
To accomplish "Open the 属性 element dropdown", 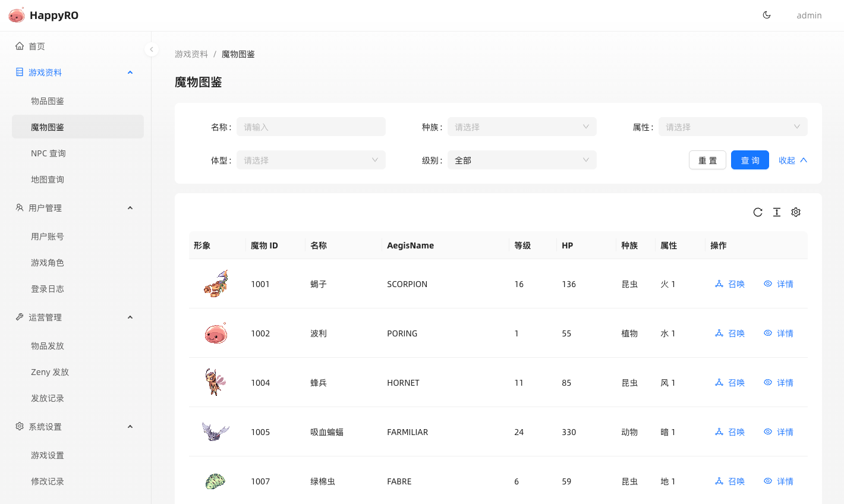I will pos(733,127).
